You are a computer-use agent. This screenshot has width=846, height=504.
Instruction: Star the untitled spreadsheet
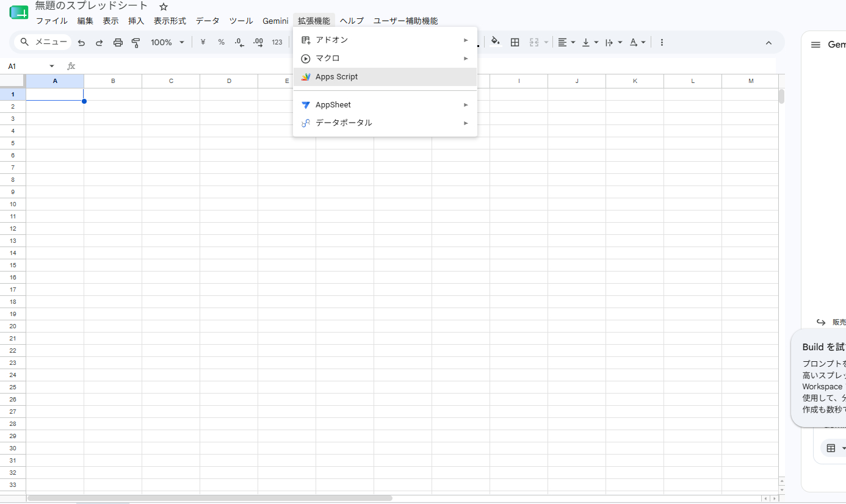164,7
